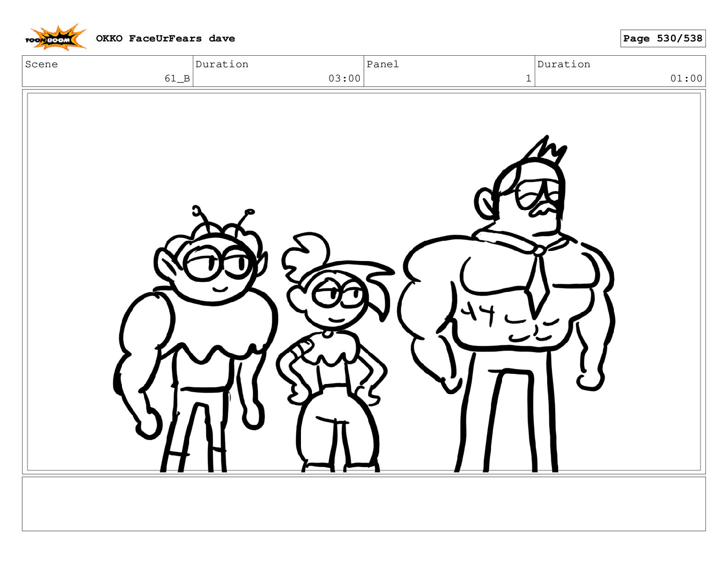Click the 'Page 530/538' page indicator
Screen dimensions: 728x564
point(663,39)
